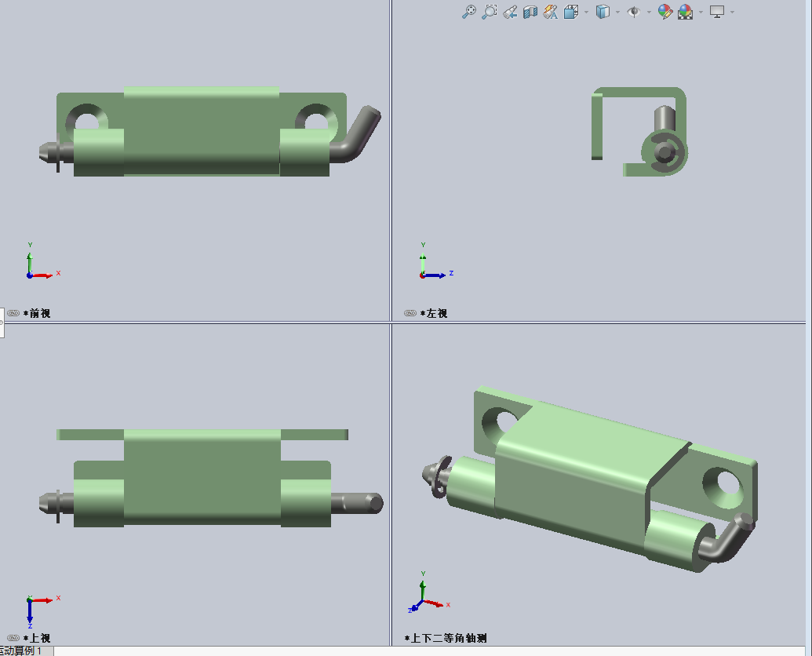Click the link icon beside *前视
The height and width of the screenshot is (656, 812).
click(13, 313)
